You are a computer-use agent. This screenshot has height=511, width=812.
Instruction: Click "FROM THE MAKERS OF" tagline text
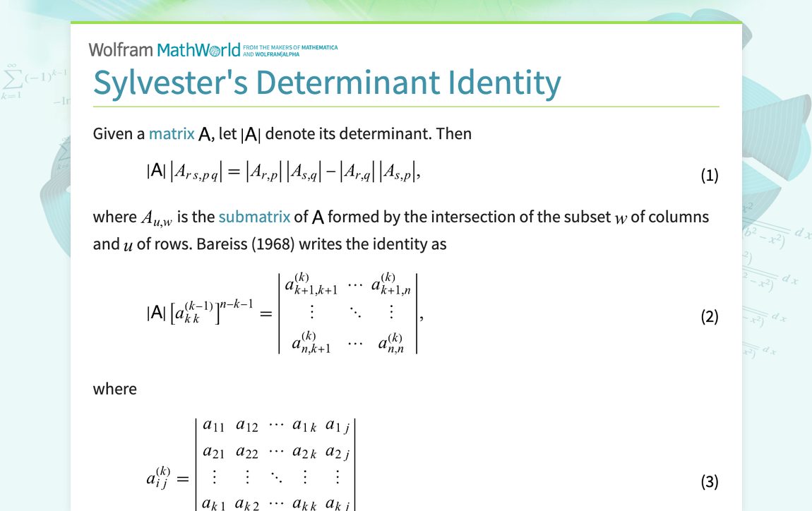click(269, 48)
